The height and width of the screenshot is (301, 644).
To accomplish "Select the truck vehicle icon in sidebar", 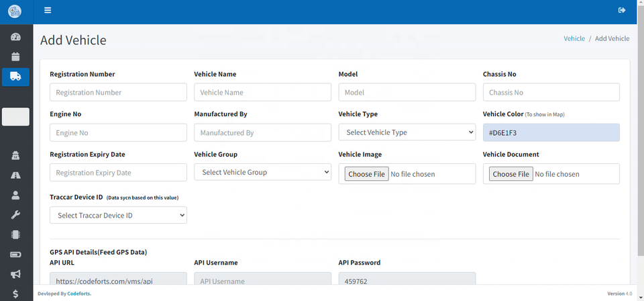I will point(15,77).
